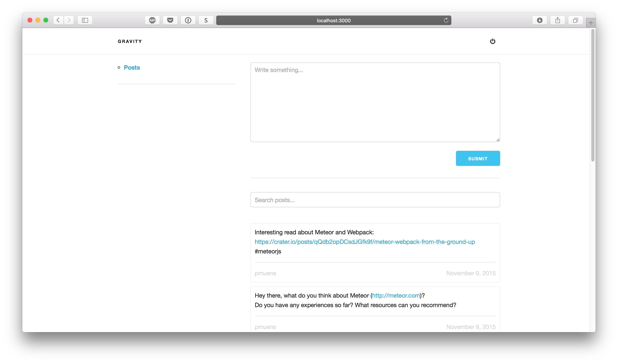Open the 1Password extension icon
618x364 pixels.
pos(188,20)
